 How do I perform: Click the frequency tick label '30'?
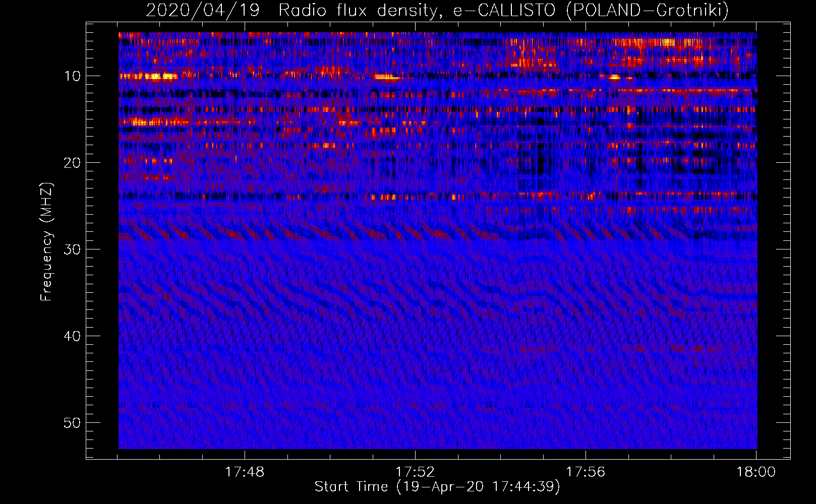click(x=73, y=249)
